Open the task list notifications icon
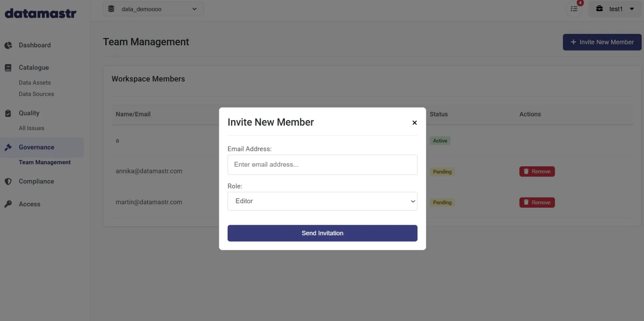 coord(574,9)
